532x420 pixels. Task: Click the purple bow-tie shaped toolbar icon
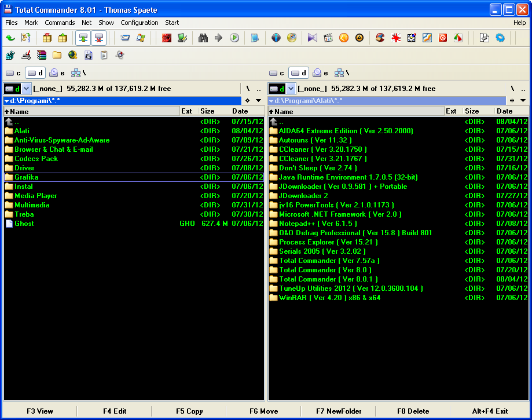313,38
